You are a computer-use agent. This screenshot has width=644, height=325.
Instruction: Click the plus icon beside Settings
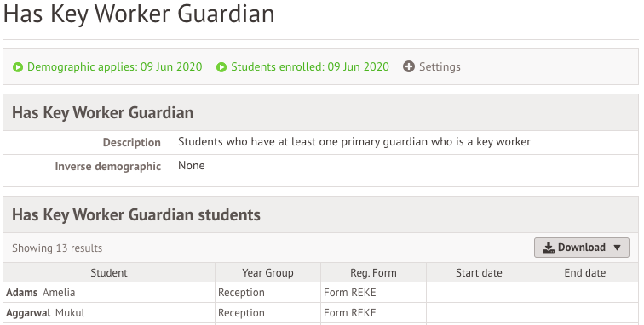point(409,66)
